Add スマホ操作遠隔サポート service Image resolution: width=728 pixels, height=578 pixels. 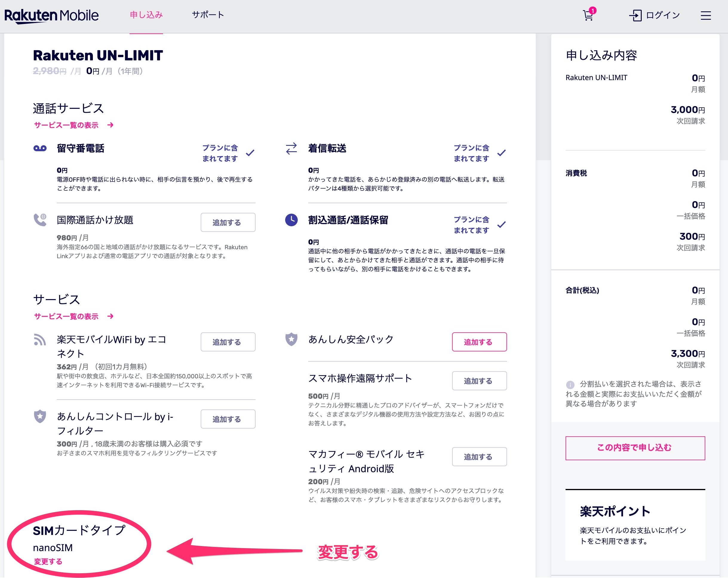(479, 381)
